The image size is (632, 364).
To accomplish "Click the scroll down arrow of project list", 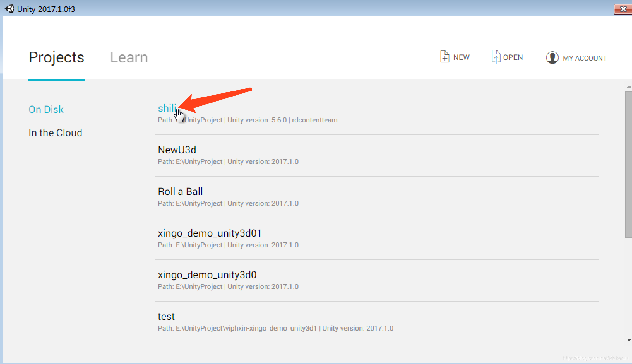I will pos(629,340).
